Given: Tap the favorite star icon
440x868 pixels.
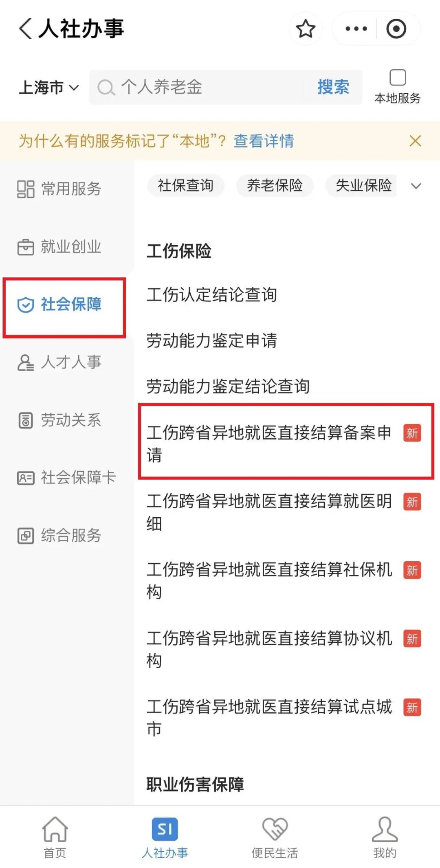Looking at the screenshot, I should (x=306, y=29).
